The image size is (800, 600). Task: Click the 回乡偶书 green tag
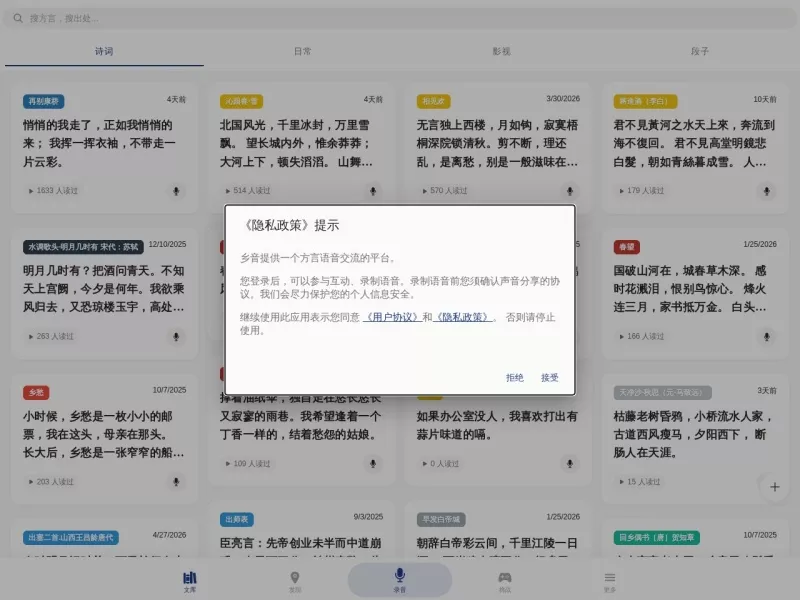click(656, 537)
